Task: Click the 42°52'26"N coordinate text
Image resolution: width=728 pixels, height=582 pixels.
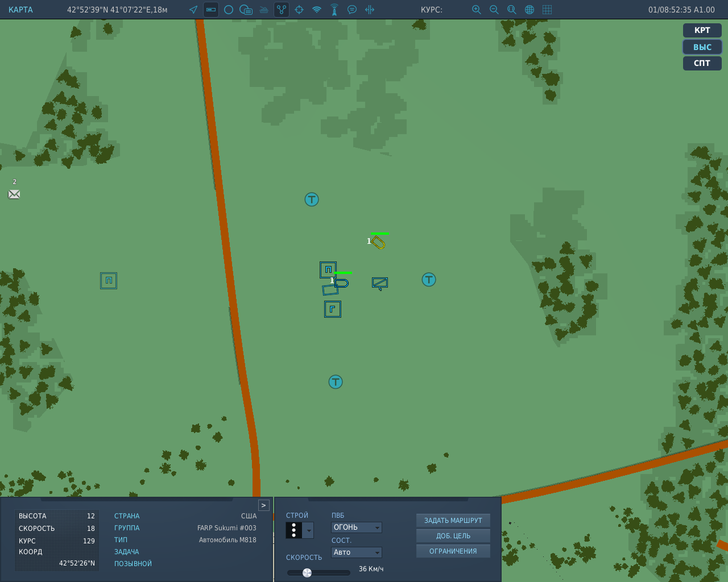Action: coord(77,563)
